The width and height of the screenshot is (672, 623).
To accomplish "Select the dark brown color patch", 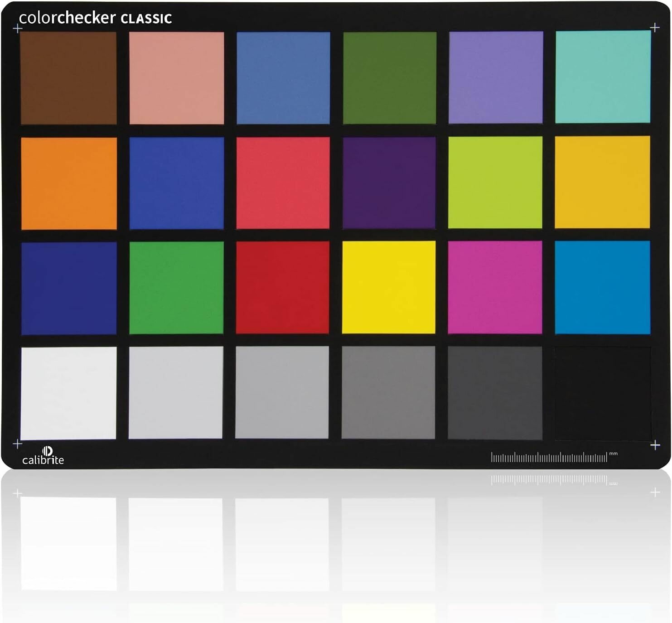I will (68, 78).
